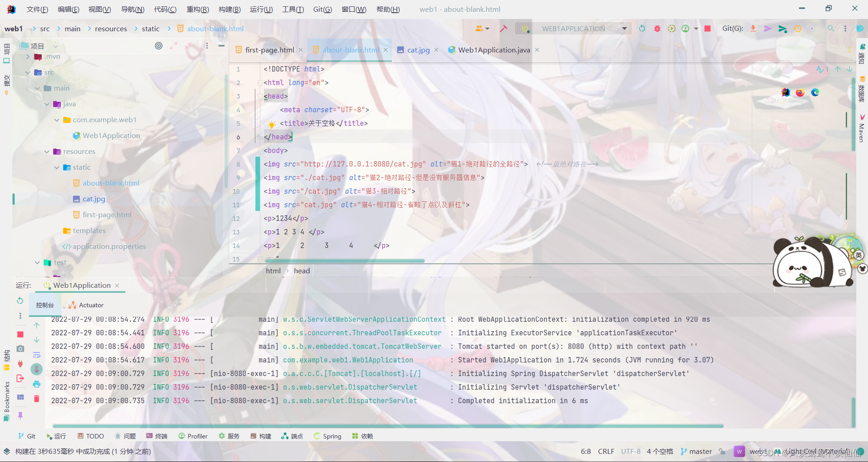Open project view selector dropdown next to 项目
This screenshot has width=868, height=462.
click(56, 46)
